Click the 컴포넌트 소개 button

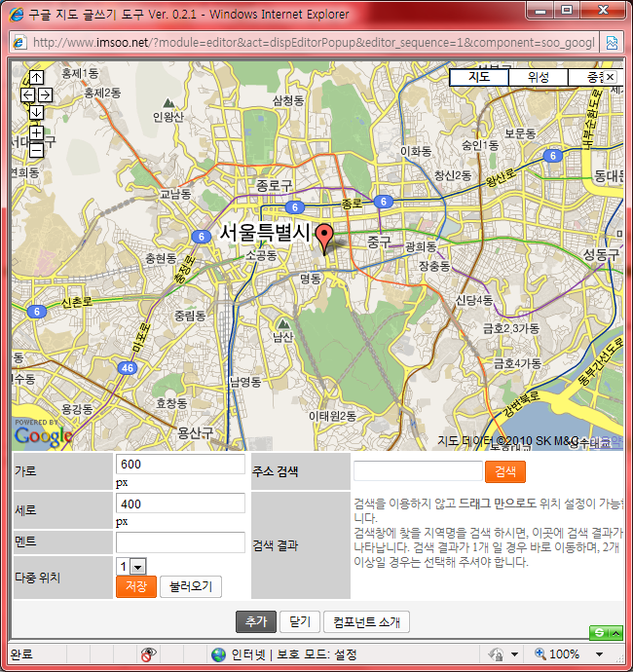pos(366,622)
